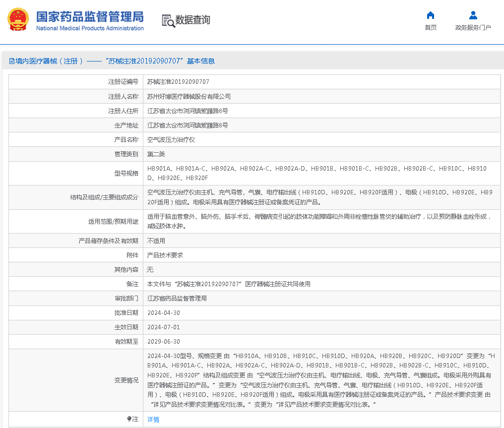This screenshot has width=504, height=428.
Task: Click National Medical Products Administration text
Action: (90, 28)
